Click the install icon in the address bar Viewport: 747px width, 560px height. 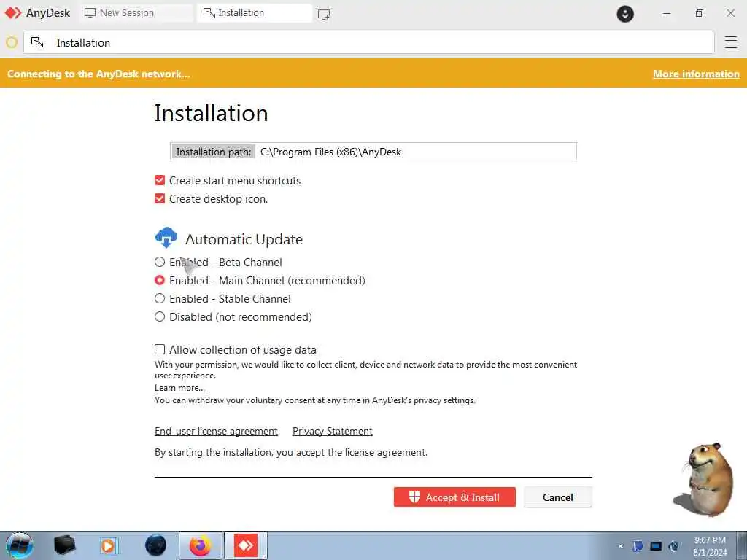pyautogui.click(x=37, y=42)
